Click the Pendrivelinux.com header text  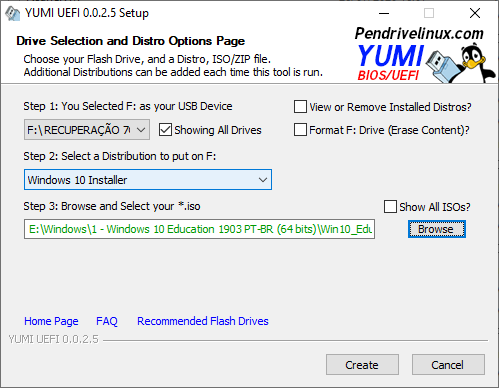coord(419,33)
